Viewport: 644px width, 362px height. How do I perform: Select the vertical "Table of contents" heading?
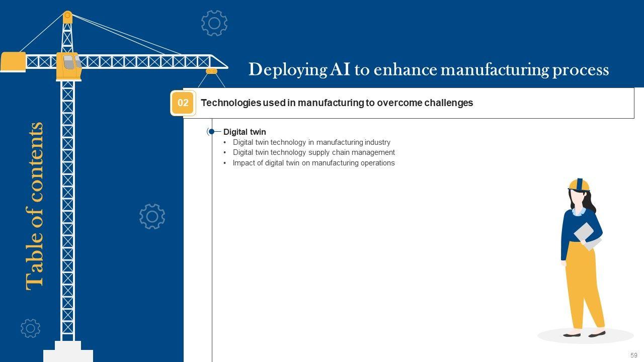pyautogui.click(x=35, y=206)
